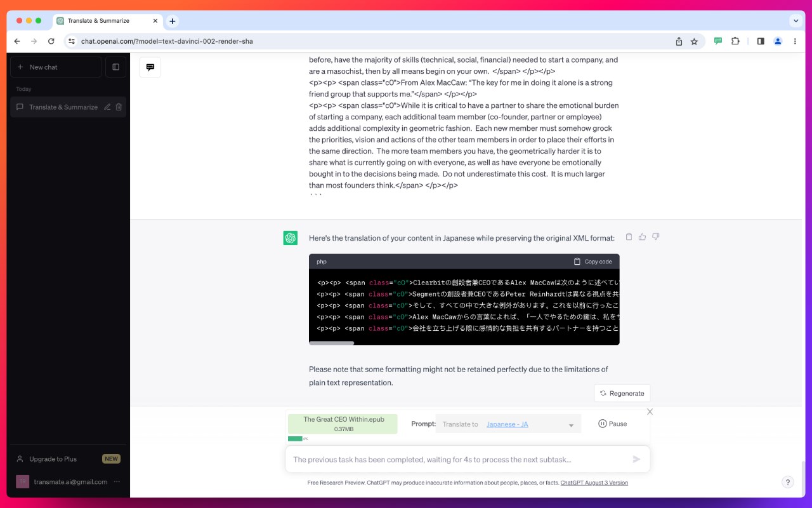
Task: Click the "Please note that some formatting" text
Action: pos(459,376)
